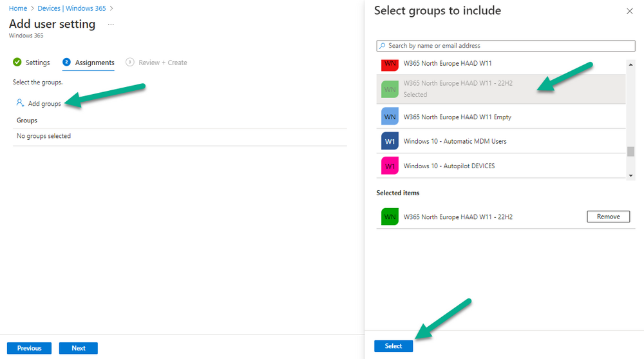Click the No groups selected text
Screen dimensions: 644x359
click(44, 136)
